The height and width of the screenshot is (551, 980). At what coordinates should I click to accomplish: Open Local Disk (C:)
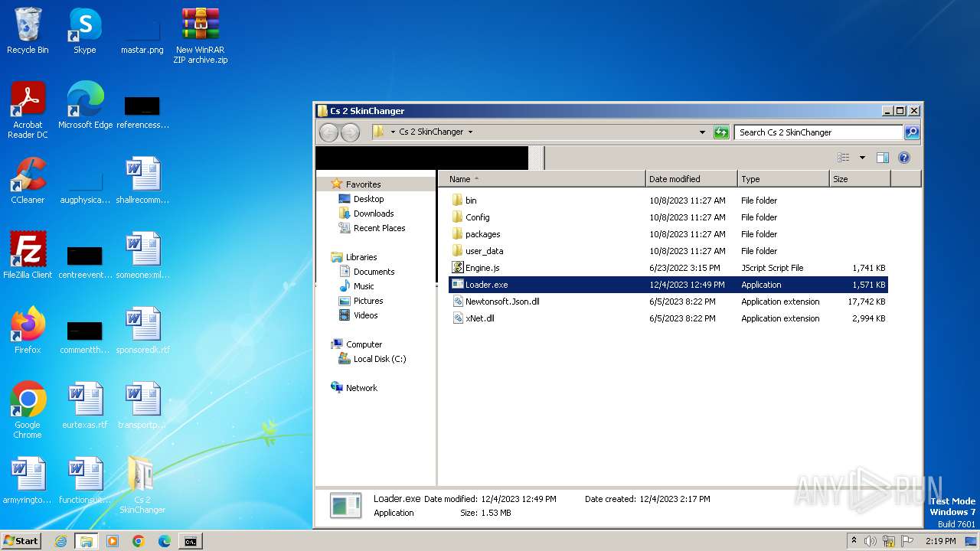(x=372, y=359)
